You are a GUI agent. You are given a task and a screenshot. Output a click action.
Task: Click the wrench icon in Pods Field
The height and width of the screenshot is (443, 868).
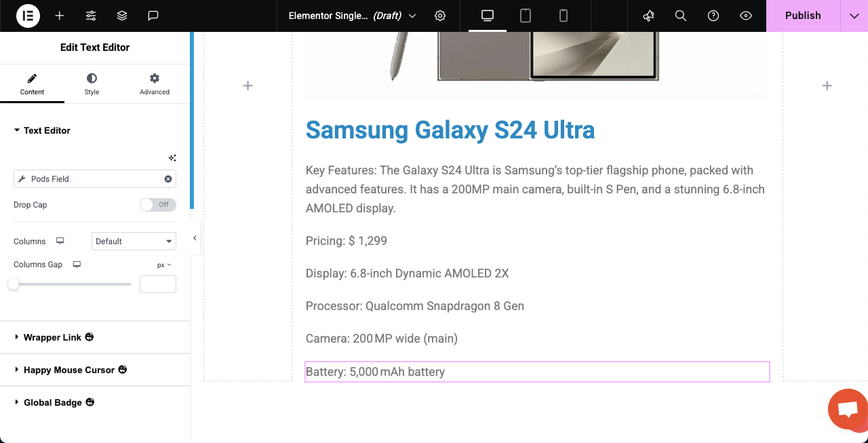(22, 179)
